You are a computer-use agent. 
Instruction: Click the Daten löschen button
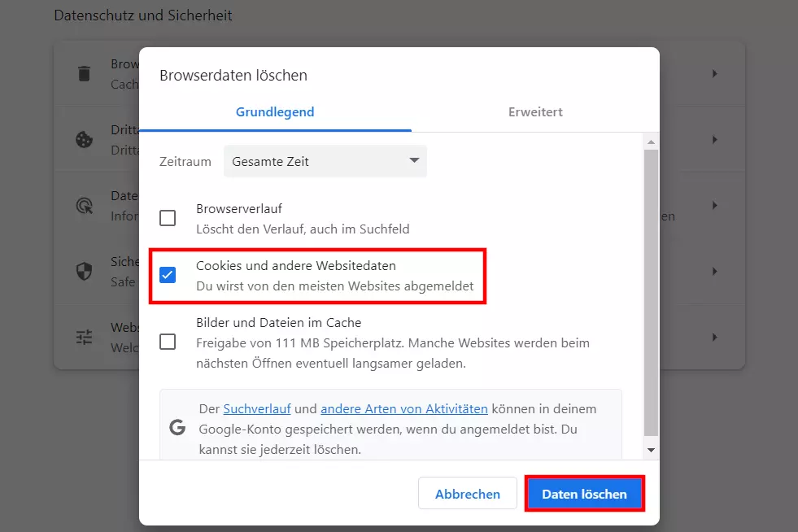click(x=584, y=494)
